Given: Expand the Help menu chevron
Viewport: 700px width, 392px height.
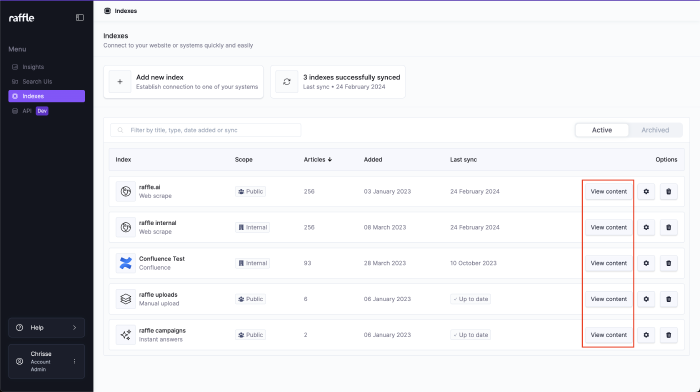Looking at the screenshot, I should click(75, 328).
